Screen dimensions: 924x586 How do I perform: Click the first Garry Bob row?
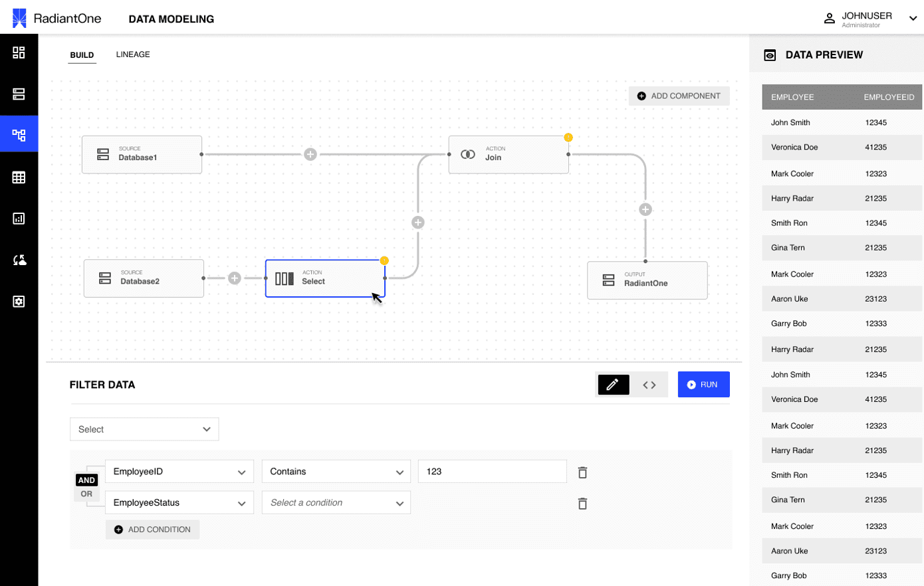tap(842, 324)
